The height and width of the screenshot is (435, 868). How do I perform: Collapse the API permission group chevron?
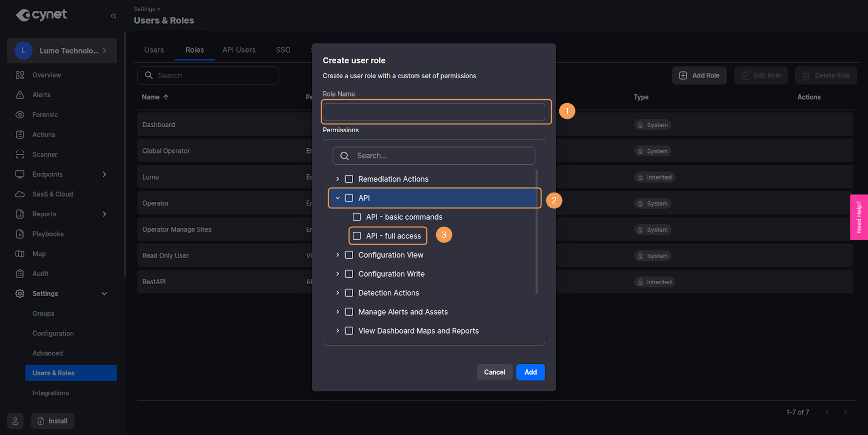pyautogui.click(x=337, y=198)
